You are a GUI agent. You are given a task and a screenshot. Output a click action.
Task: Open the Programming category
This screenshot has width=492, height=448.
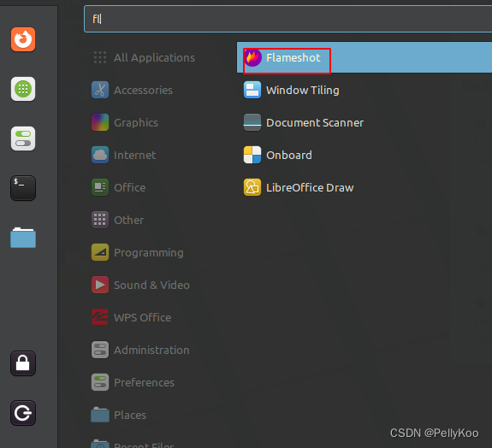click(149, 253)
